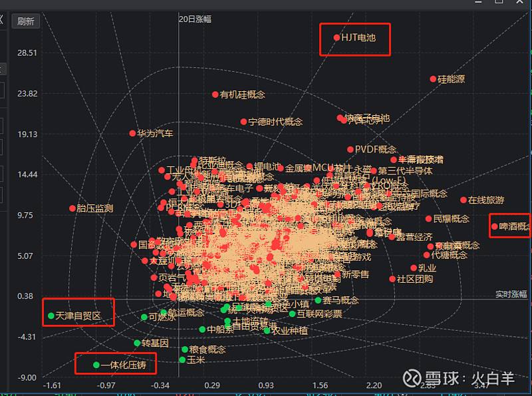
Task: Click the 28.51 y-axis value
Action: (27, 53)
